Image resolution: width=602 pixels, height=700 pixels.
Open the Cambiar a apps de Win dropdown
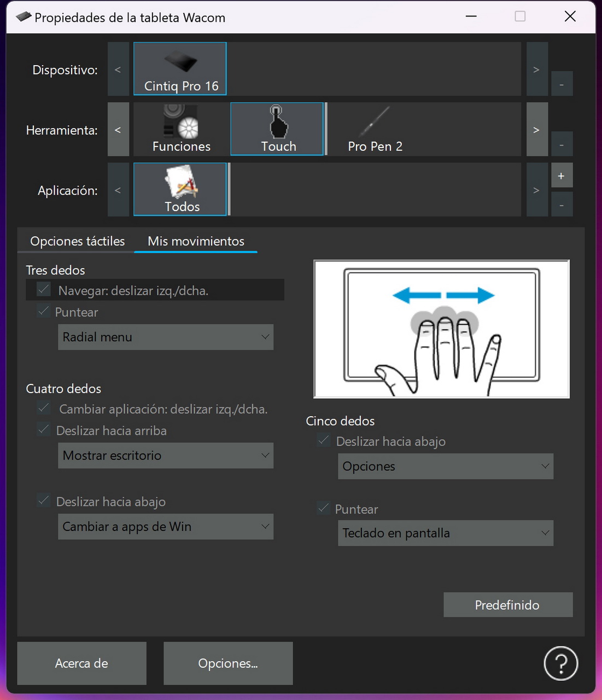click(x=166, y=527)
